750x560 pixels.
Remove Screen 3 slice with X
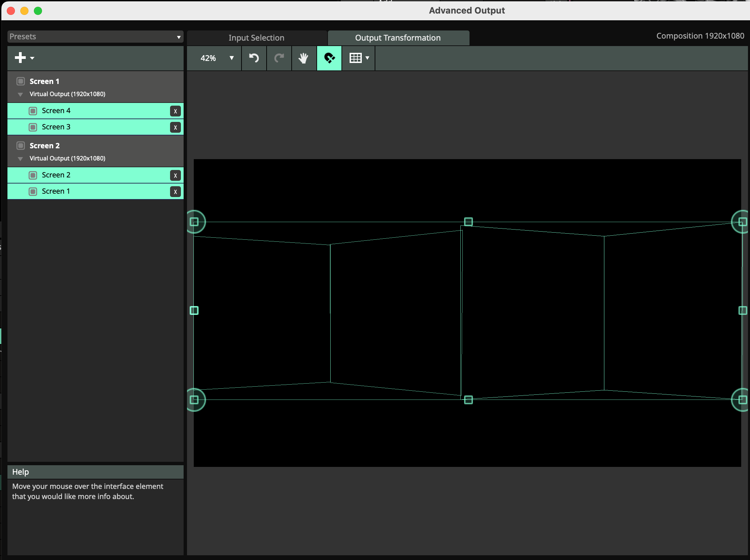pos(175,127)
